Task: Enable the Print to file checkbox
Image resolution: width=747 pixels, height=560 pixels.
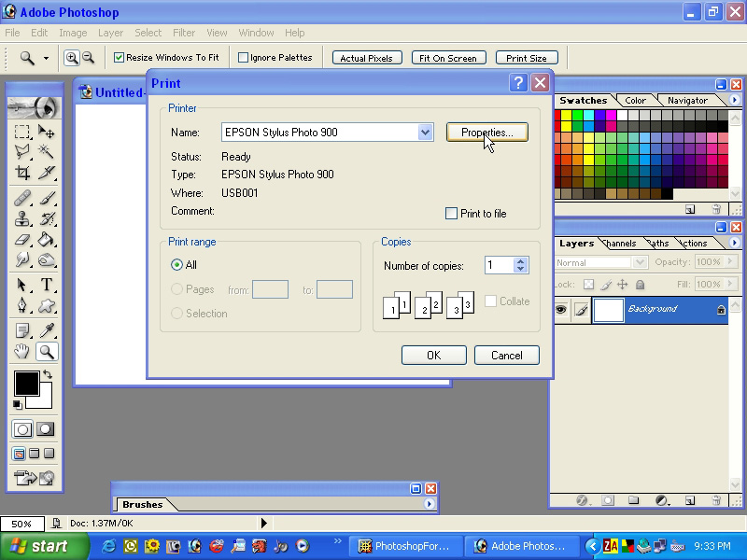Action: pyautogui.click(x=452, y=214)
